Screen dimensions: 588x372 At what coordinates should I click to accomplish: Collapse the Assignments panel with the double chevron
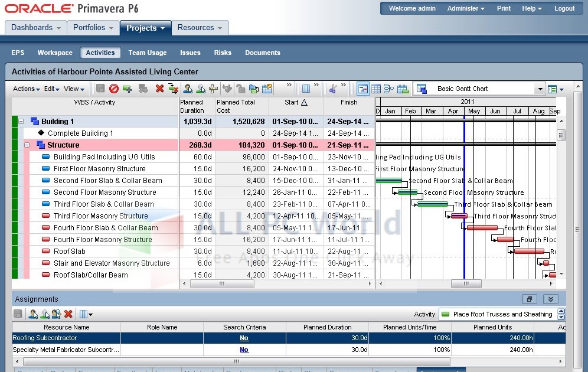tap(550, 299)
